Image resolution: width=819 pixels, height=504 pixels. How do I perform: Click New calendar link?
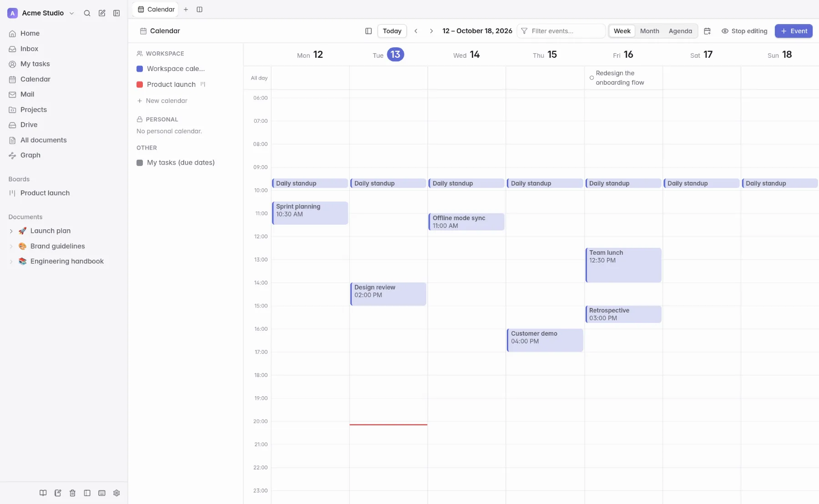[162, 101]
